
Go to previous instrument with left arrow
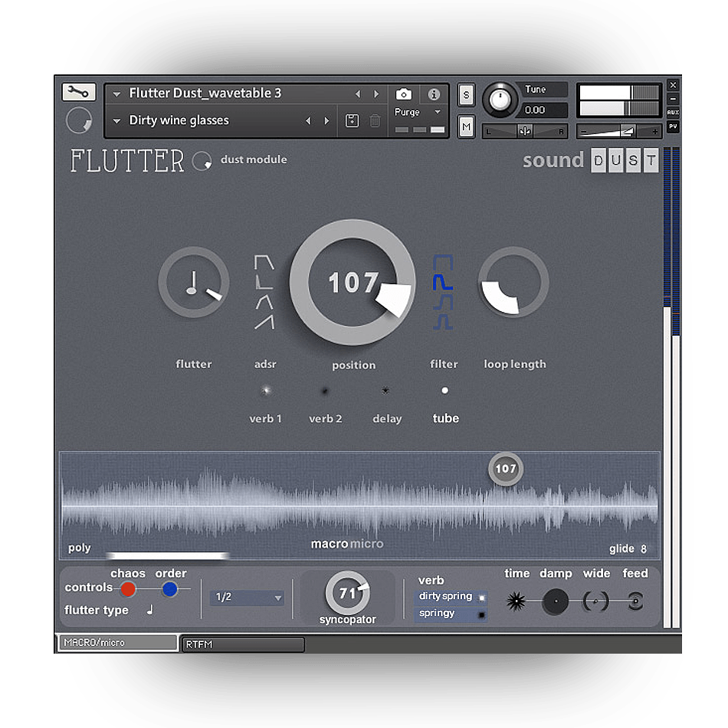[358, 93]
